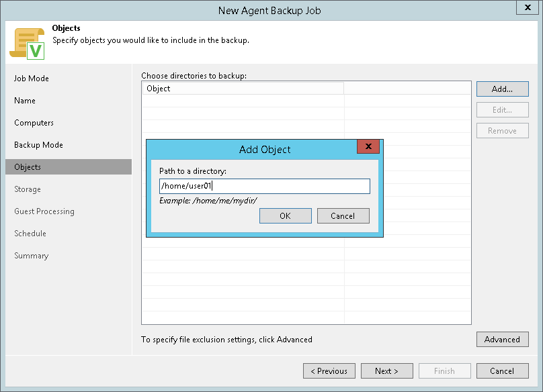Confirm the path with OK
Image resolution: width=543 pixels, height=392 pixels.
[285, 215]
